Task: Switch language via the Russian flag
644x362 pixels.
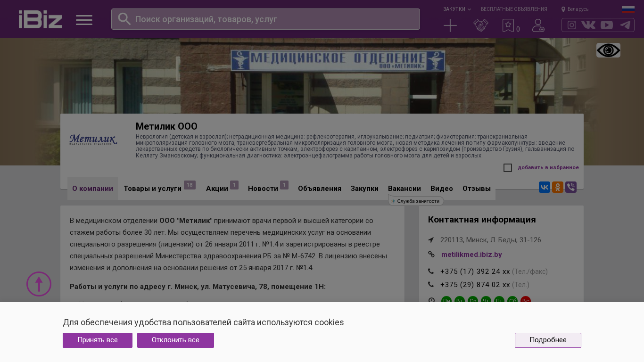Action: 628,9
